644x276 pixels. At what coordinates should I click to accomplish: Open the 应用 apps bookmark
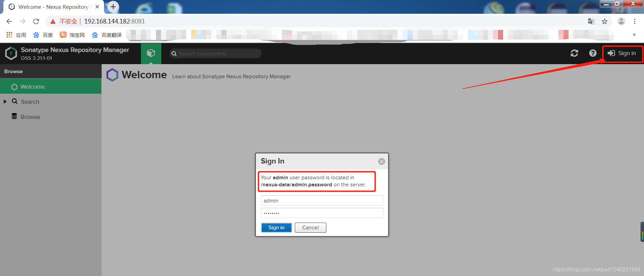point(16,35)
